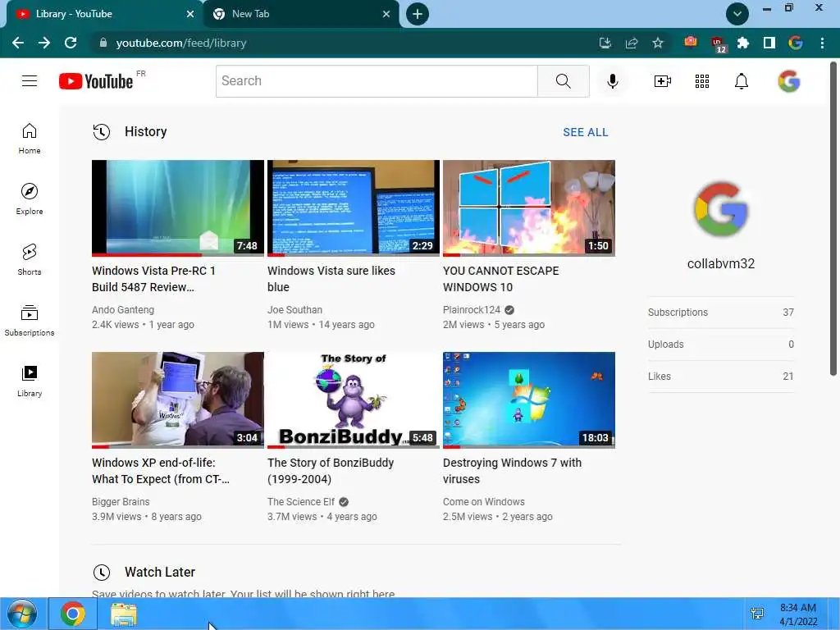Click the Watch Later clock icon
This screenshot has width=840, height=630.
pyautogui.click(x=101, y=572)
